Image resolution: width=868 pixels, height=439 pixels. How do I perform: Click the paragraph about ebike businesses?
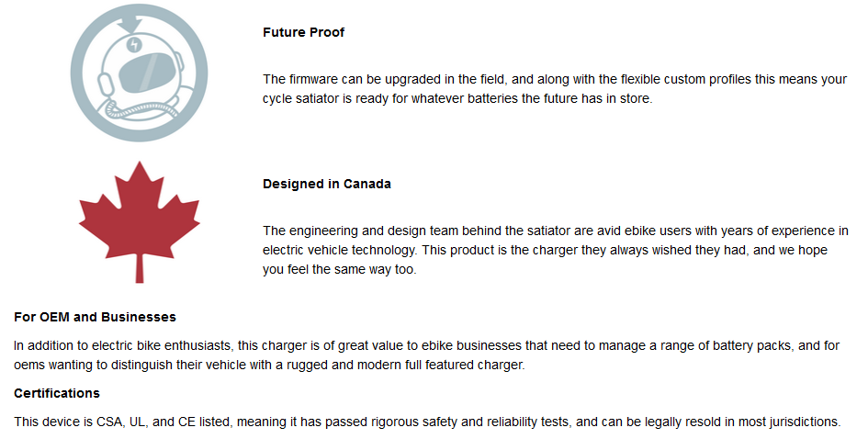pyautogui.click(x=426, y=355)
